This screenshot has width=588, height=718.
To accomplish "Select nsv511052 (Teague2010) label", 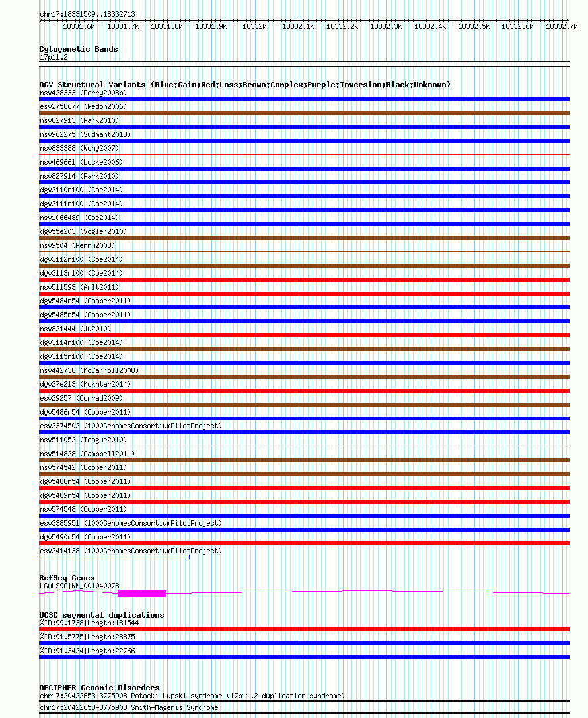I will coord(83,440).
